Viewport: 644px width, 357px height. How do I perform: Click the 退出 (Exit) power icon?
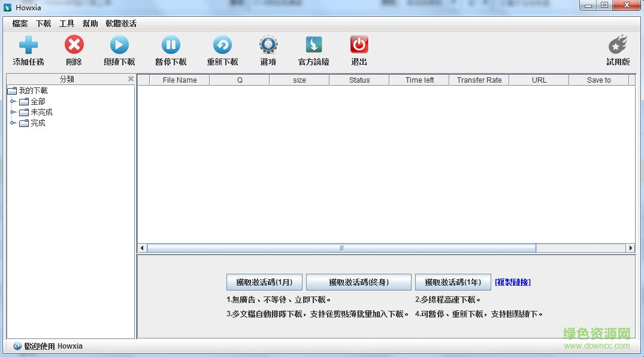(x=358, y=49)
